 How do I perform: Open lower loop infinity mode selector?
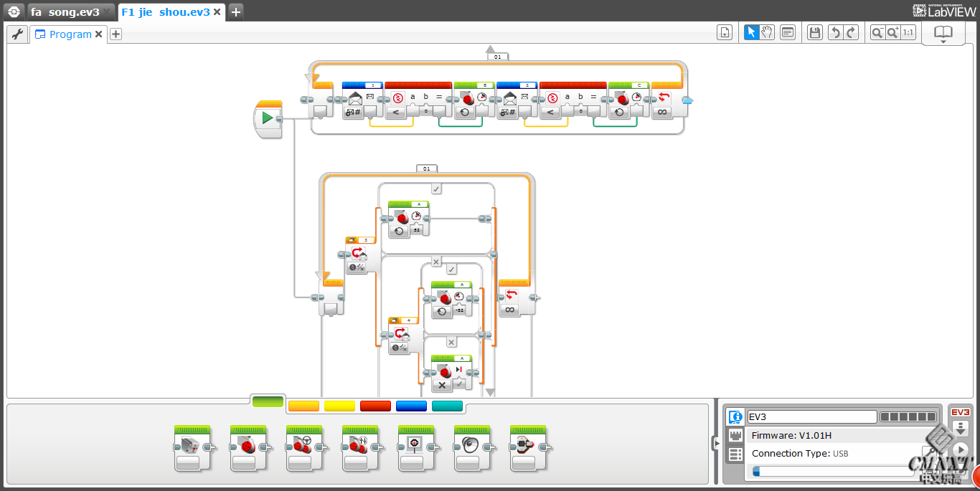click(510, 309)
